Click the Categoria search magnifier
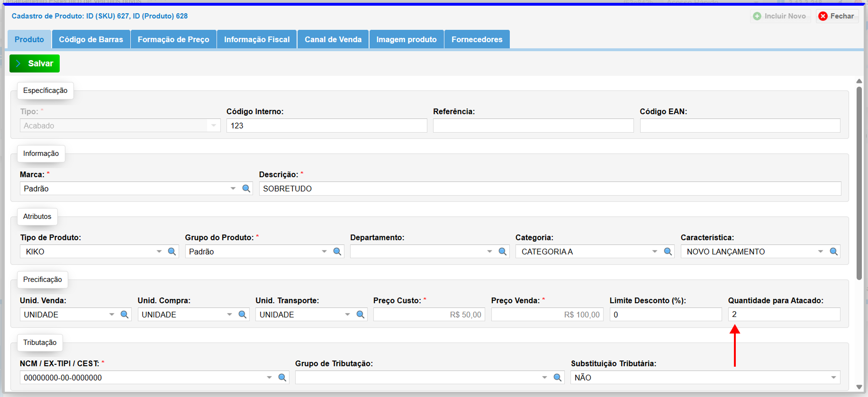Viewport: 868px width, 397px height. click(x=668, y=252)
